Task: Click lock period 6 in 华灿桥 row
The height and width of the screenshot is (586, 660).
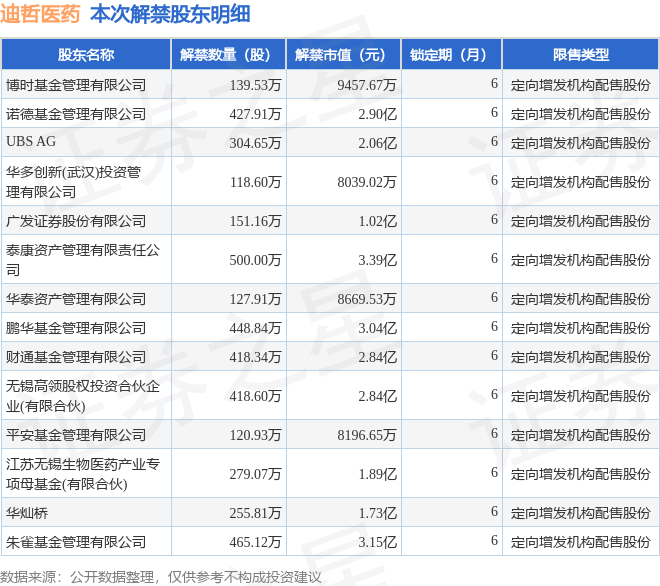Action: [494, 511]
